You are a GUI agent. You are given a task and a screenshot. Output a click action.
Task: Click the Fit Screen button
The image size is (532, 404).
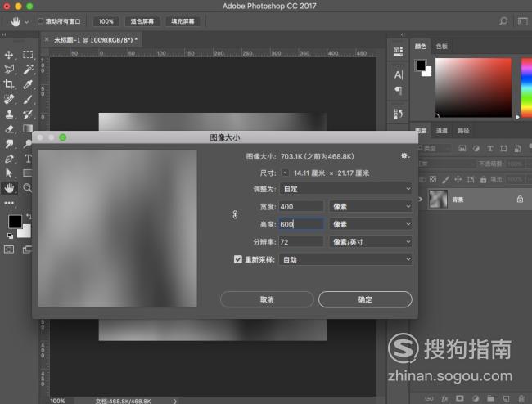tap(142, 21)
